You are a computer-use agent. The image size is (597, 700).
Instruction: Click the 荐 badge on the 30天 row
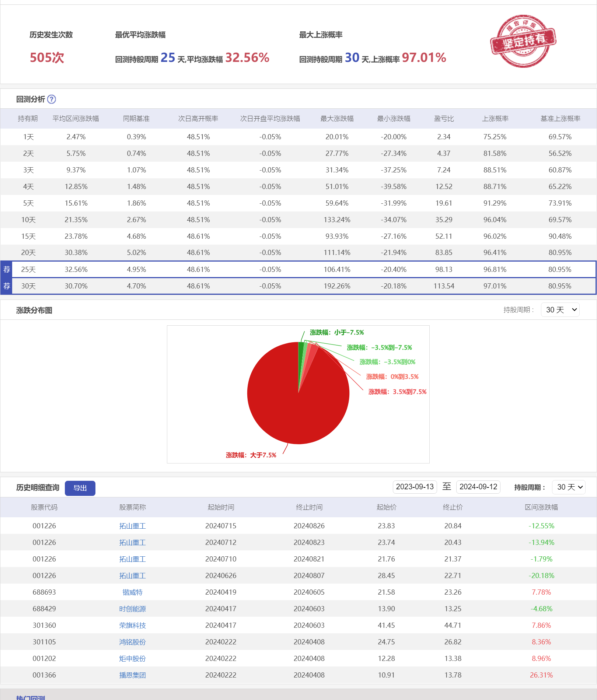[x=7, y=286]
